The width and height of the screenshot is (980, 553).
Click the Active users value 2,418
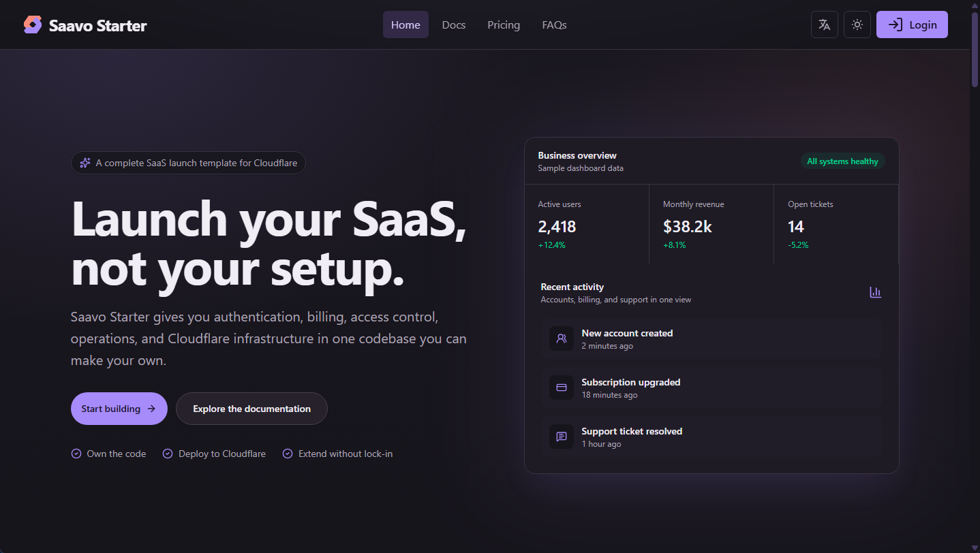point(557,226)
